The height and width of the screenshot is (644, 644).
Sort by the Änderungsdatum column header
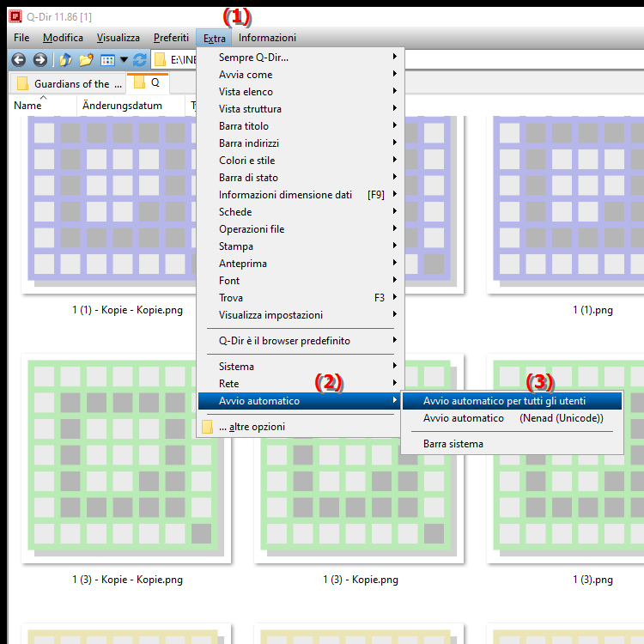tap(131, 106)
